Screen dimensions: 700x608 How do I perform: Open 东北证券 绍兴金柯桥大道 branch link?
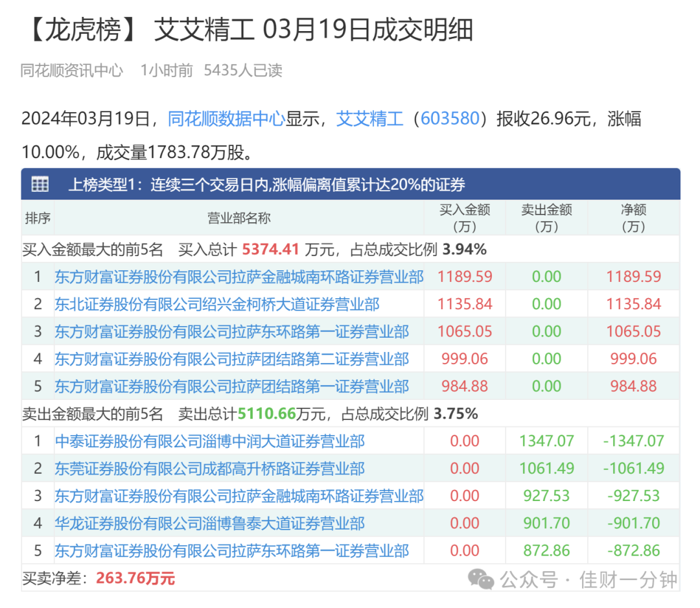pos(217,305)
